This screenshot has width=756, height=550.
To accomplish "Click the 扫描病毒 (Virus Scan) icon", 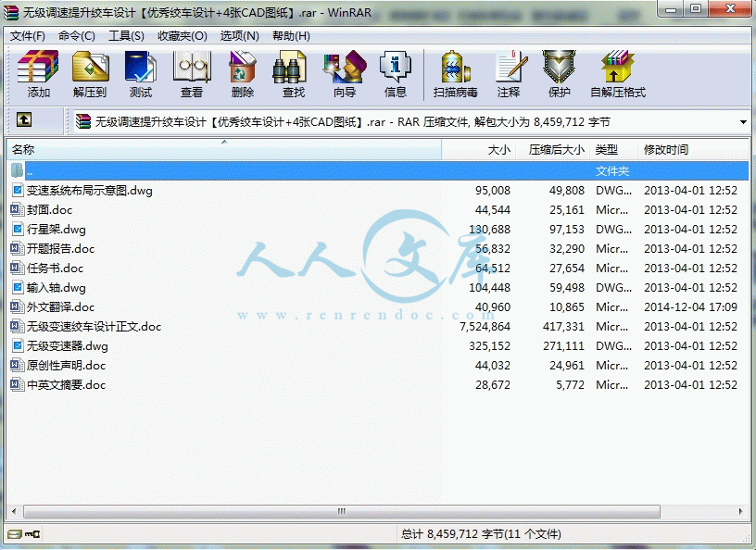I will (x=456, y=67).
